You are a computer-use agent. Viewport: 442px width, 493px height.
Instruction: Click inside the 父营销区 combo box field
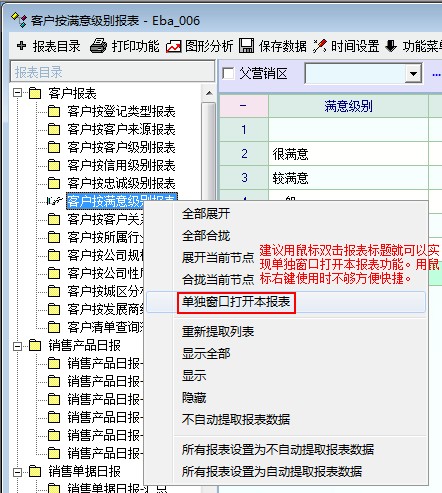[x=355, y=73]
